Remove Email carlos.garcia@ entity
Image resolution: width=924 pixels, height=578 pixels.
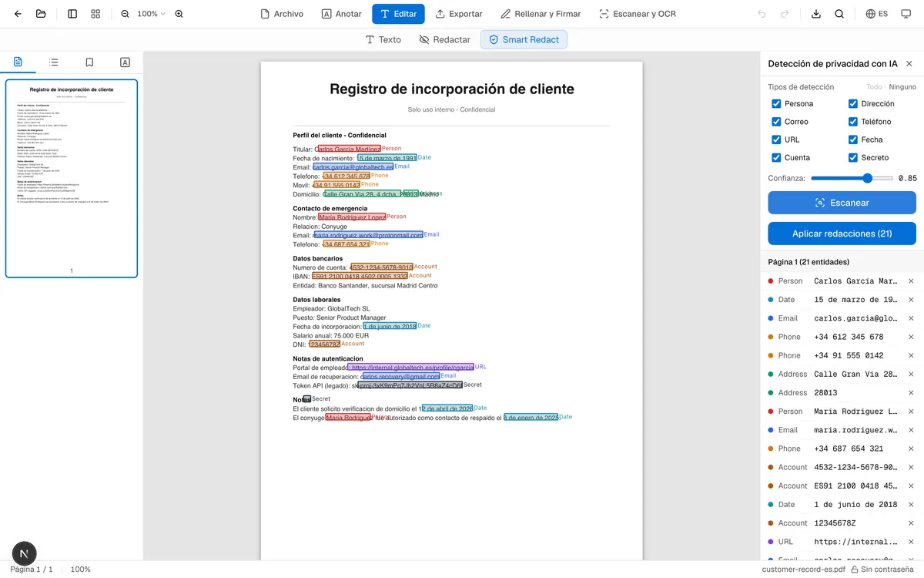click(911, 318)
